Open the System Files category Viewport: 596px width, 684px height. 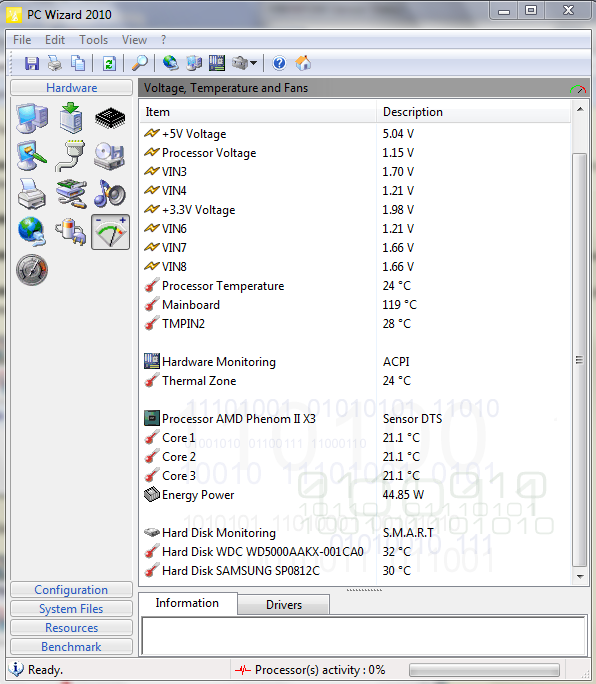click(71, 609)
